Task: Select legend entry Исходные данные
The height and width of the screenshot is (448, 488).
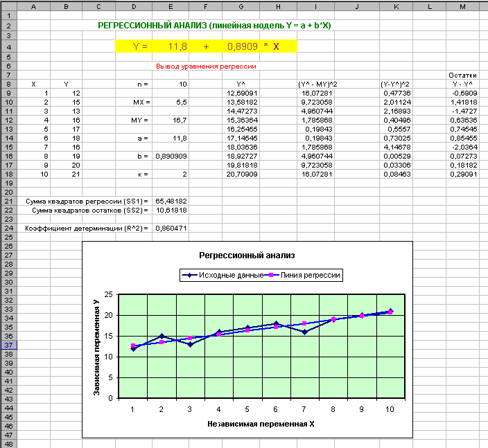Action: coord(223,275)
